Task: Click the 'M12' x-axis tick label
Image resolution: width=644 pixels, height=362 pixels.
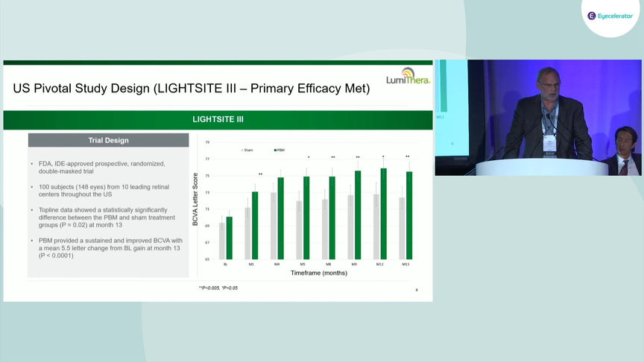Action: (380, 264)
